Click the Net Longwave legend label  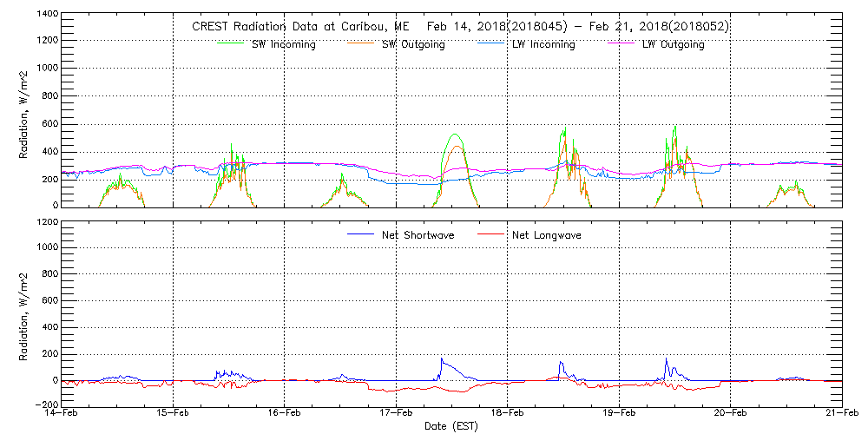pyautogui.click(x=546, y=235)
